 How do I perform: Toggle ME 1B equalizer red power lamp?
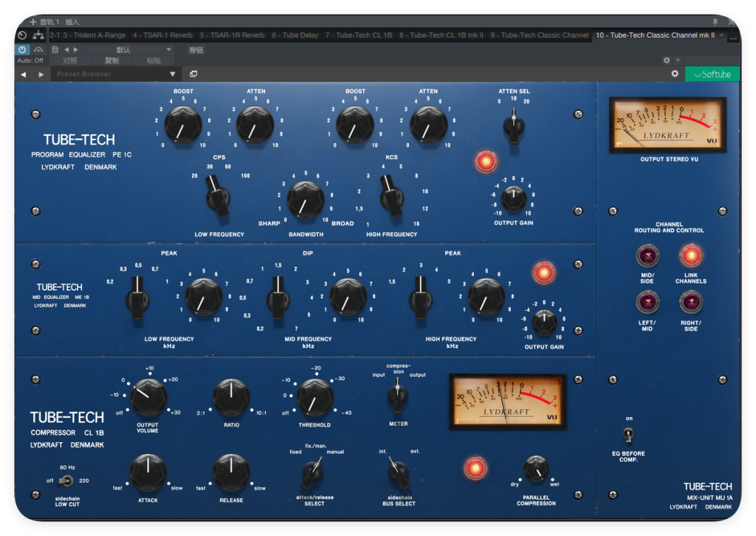pos(544,273)
